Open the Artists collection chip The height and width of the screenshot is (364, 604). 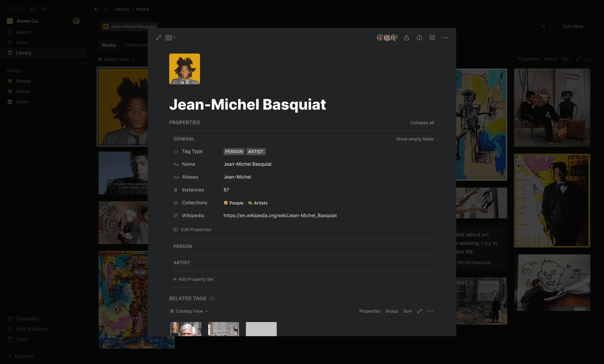pyautogui.click(x=258, y=203)
